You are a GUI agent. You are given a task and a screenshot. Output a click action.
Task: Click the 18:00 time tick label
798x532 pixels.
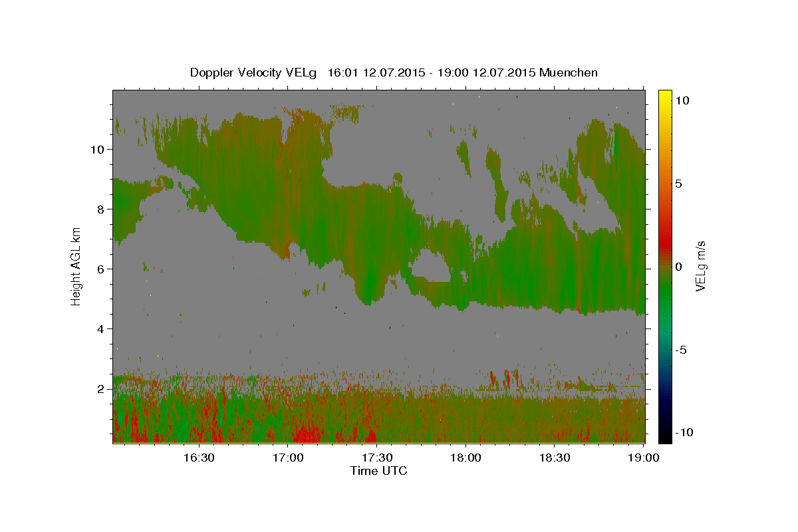(466, 458)
